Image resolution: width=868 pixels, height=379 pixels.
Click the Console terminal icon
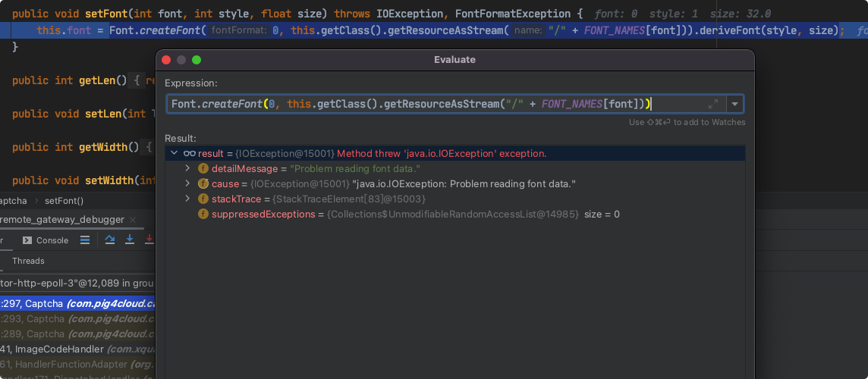[27, 240]
